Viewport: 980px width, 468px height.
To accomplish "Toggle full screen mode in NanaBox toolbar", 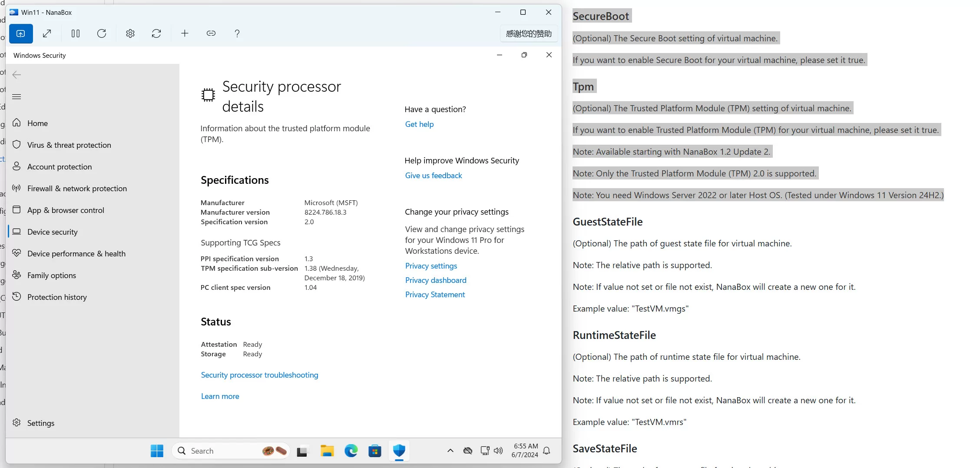I will 47,33.
